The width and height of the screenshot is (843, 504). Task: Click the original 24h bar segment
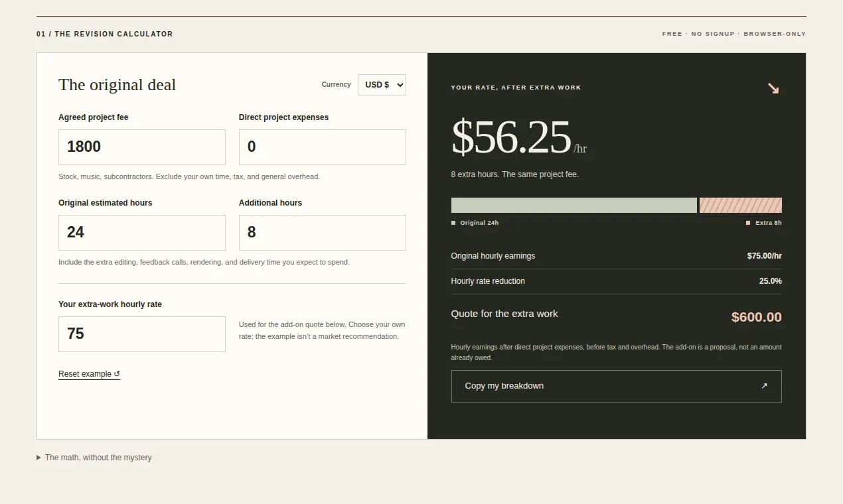point(574,205)
